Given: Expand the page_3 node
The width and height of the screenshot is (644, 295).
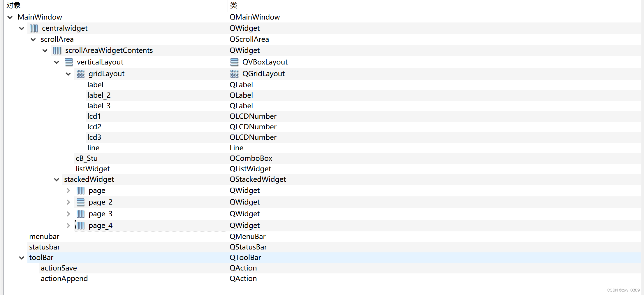Looking at the screenshot, I should (x=68, y=214).
